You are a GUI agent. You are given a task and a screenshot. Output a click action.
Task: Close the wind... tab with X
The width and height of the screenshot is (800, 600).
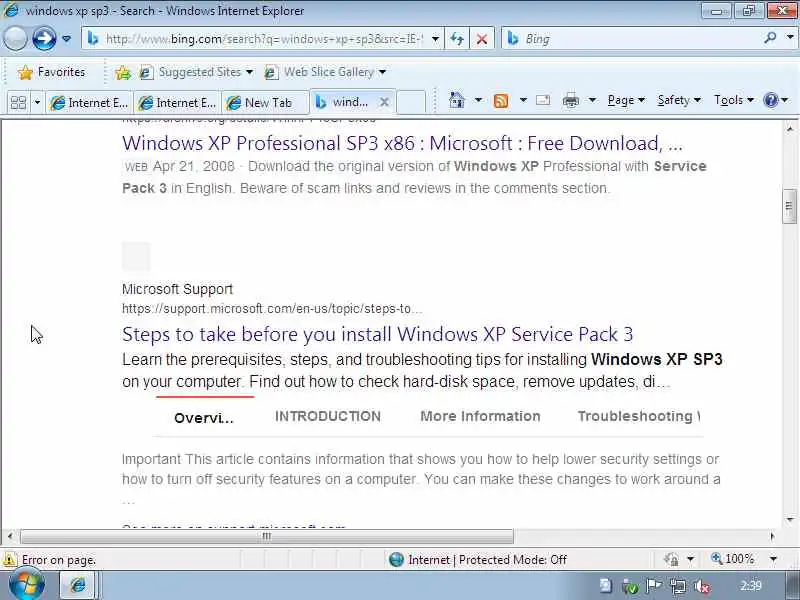tap(384, 102)
